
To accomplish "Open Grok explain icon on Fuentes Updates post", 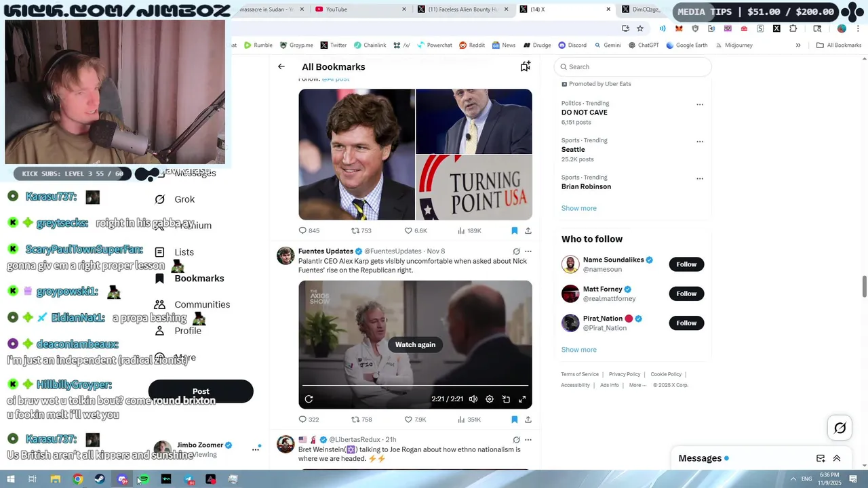I will [516, 251].
